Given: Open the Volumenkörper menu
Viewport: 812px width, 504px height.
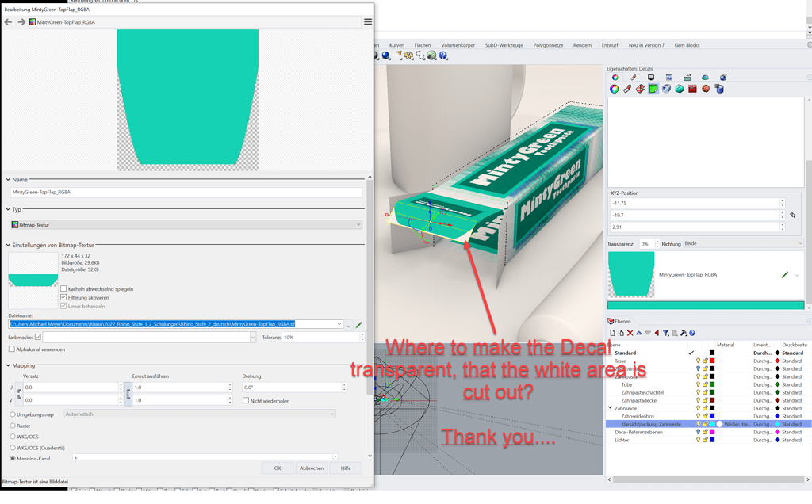Looking at the screenshot, I should 458,44.
